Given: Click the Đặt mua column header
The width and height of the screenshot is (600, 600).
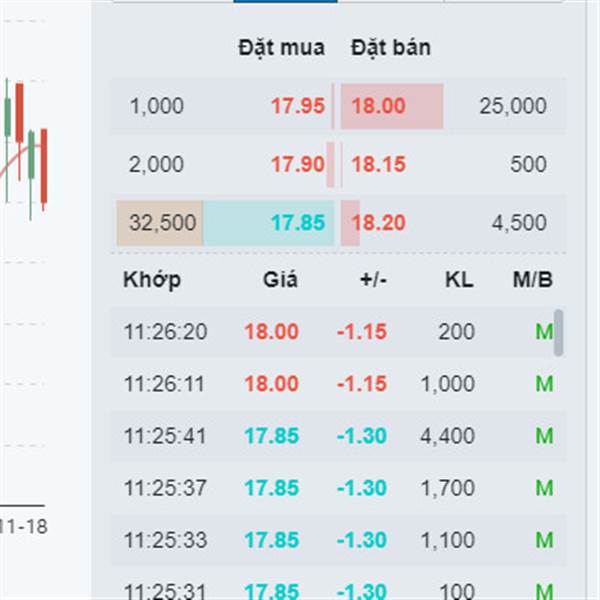Looking at the screenshot, I should (x=281, y=47).
